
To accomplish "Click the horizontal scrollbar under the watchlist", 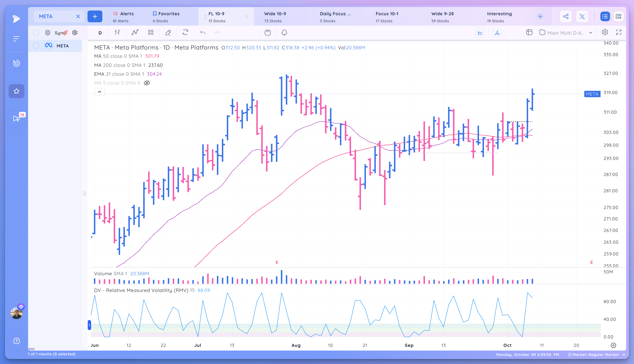I will coord(31,349).
